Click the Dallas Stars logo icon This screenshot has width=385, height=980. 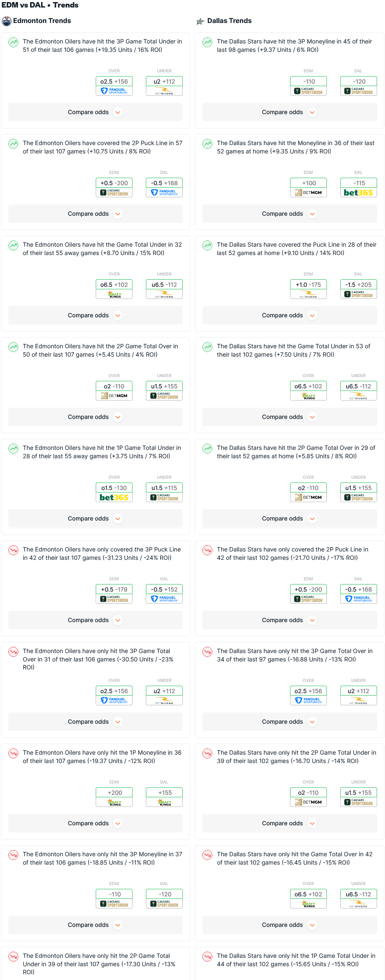pyautogui.click(x=201, y=21)
